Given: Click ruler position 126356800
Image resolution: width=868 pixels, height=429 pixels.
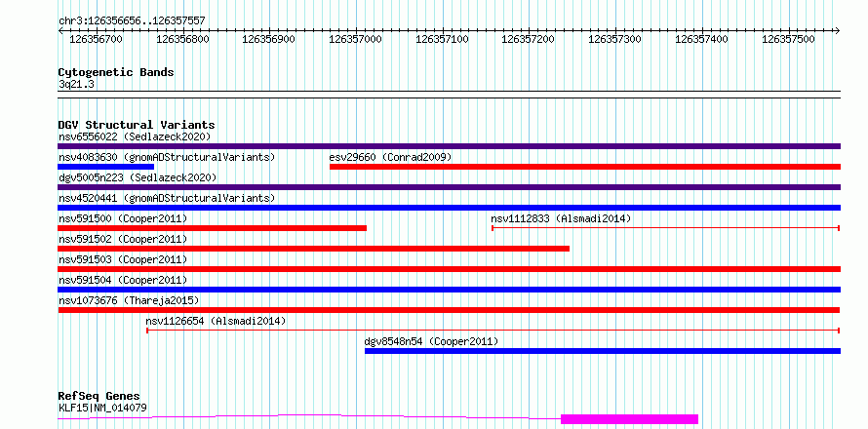Looking at the screenshot, I should tap(182, 39).
